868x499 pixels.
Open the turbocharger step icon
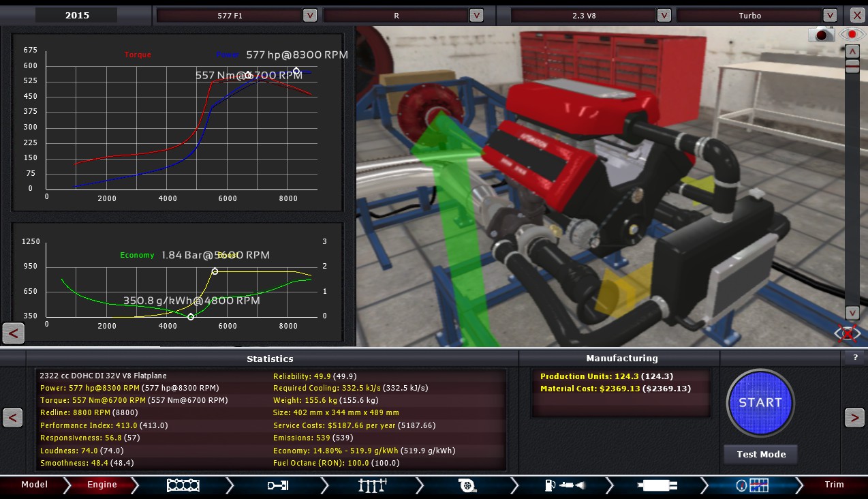467,485
